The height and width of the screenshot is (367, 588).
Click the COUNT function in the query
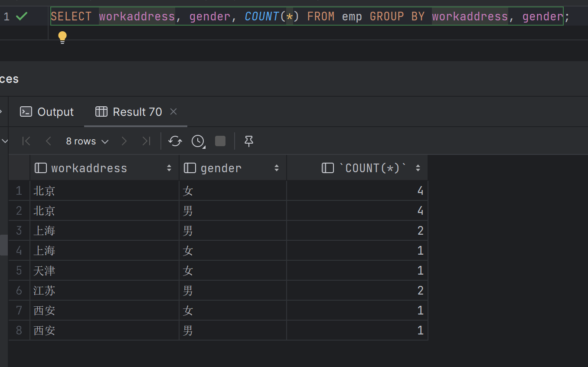[262, 16]
